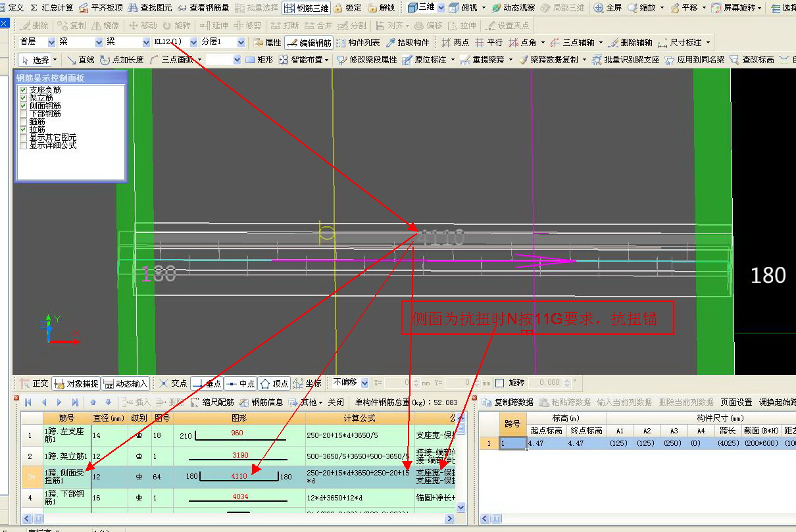Toggle 正交 orthogonal mode
The image size is (796, 532).
[34, 383]
